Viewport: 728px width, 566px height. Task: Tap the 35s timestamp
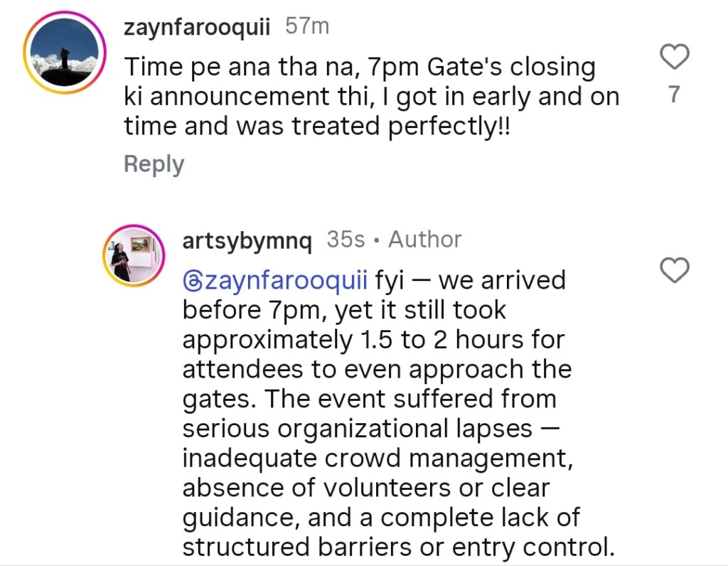[346, 240]
